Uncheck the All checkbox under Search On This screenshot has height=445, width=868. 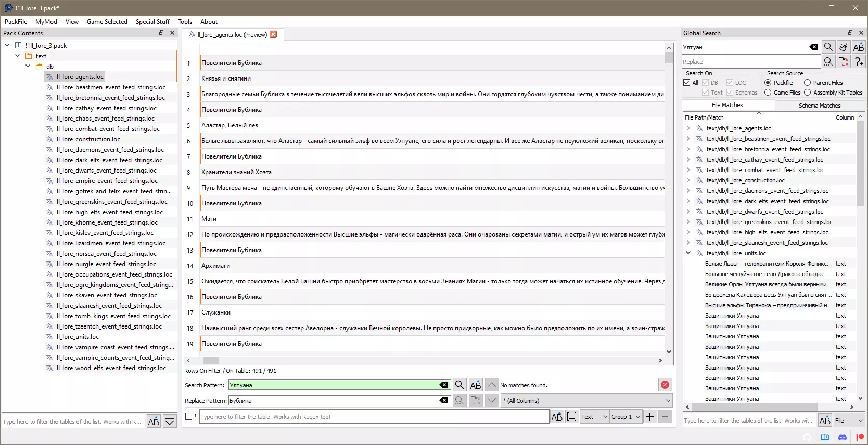pyautogui.click(x=687, y=83)
